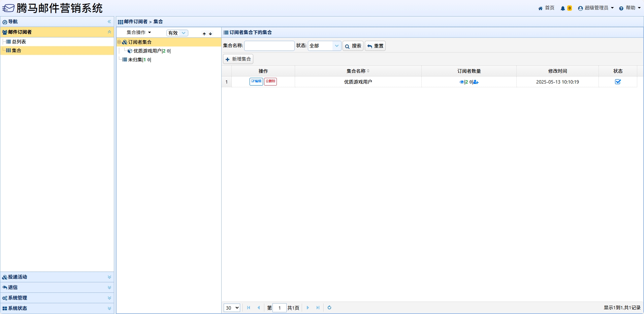The image size is (644, 314).
Task: Expand the 投递活动 accordion section
Action: coord(57,277)
